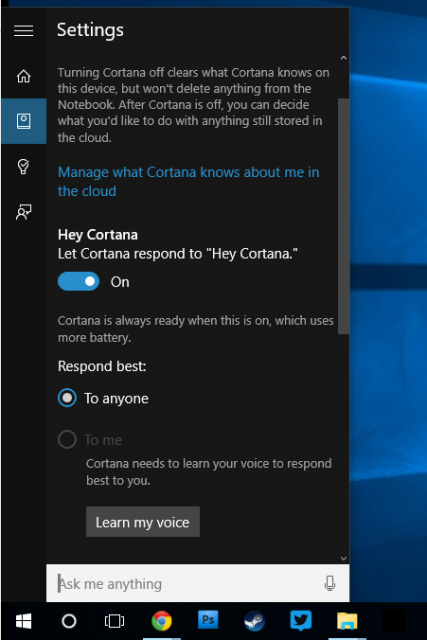The height and width of the screenshot is (640, 427).
Task: Open 'Manage what Cortana knows about me' link
Action: click(x=188, y=182)
